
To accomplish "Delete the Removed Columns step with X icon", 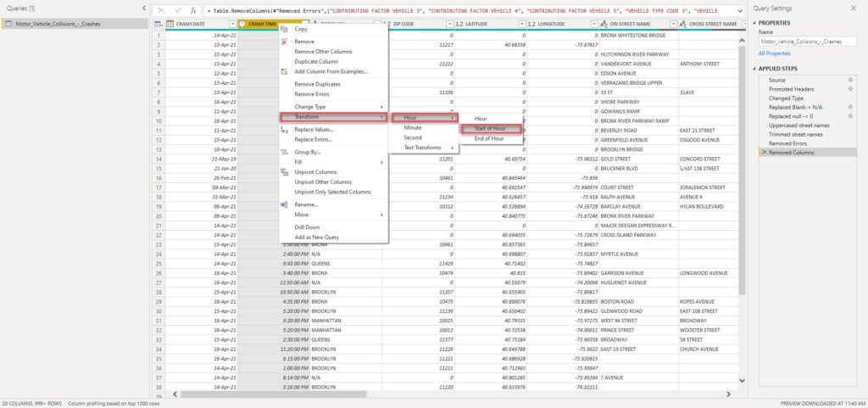I will (765, 152).
